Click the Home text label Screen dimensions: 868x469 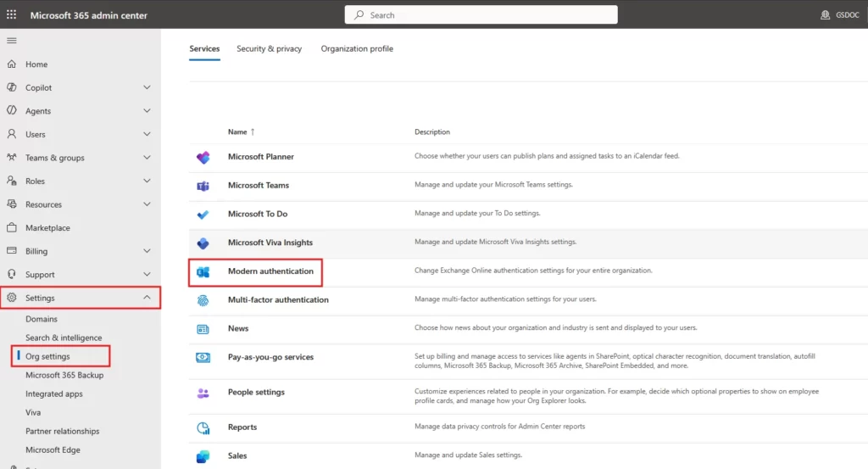point(36,64)
